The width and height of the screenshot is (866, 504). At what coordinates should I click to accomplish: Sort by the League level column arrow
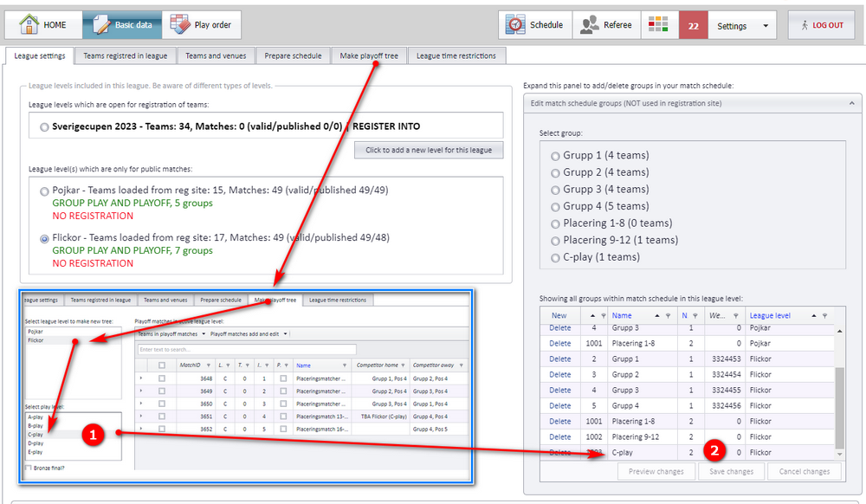(813, 316)
